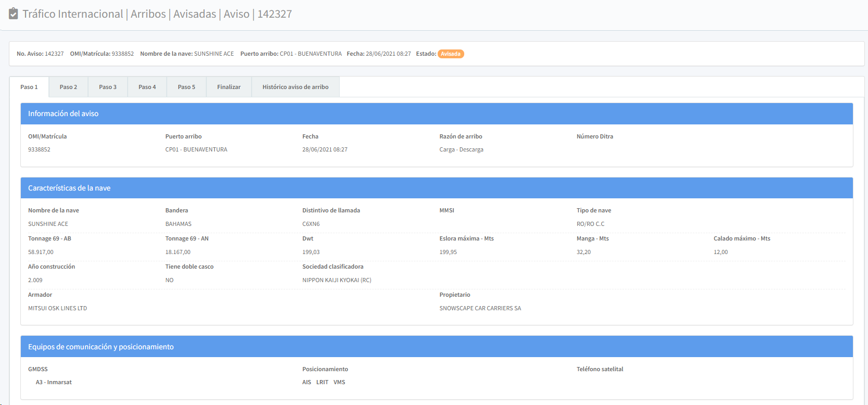Click the Información del aviso section header
868x405 pixels.
63,113
